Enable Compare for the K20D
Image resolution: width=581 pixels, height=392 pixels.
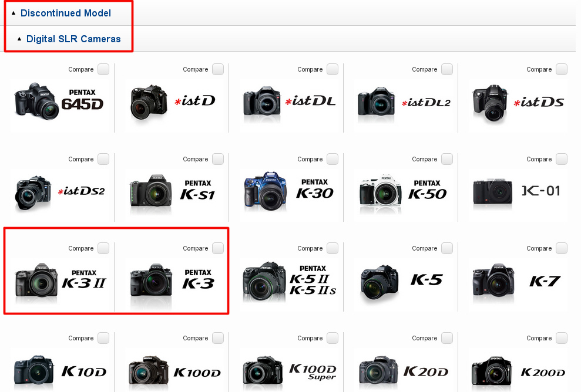tap(447, 338)
